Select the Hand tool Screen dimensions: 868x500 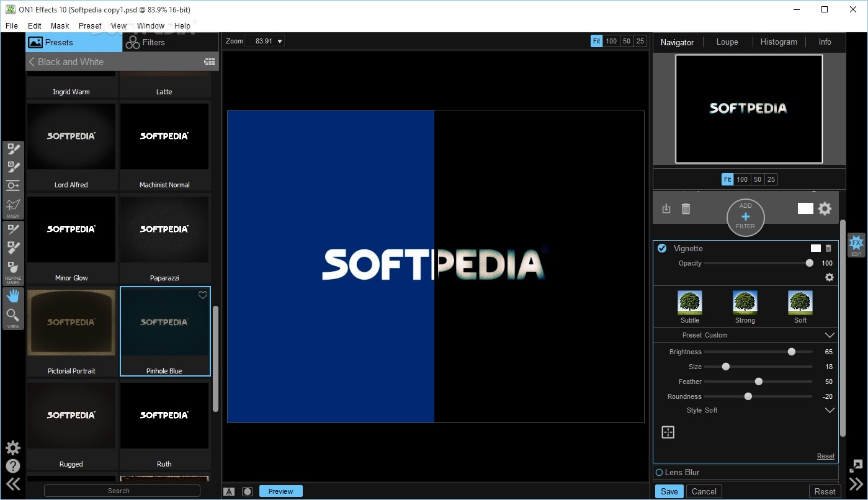[x=13, y=297]
